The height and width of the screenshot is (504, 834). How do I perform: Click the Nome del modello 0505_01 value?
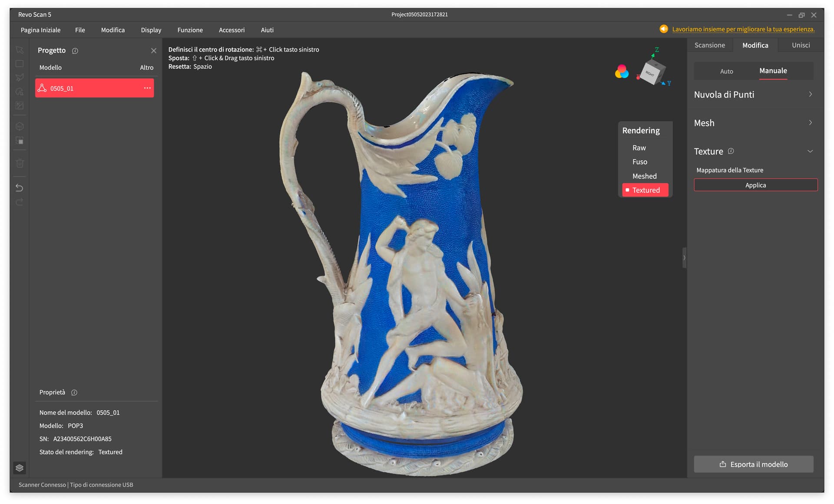108,413
